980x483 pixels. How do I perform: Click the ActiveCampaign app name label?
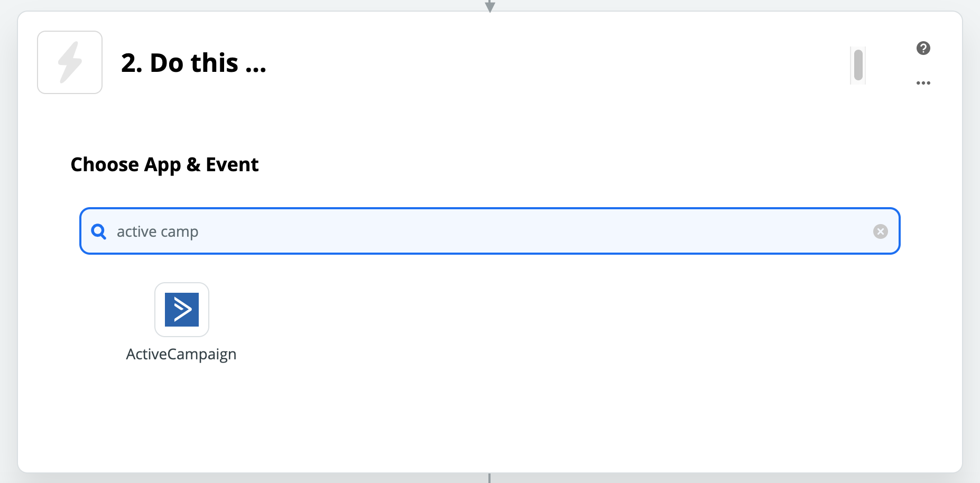tap(181, 354)
